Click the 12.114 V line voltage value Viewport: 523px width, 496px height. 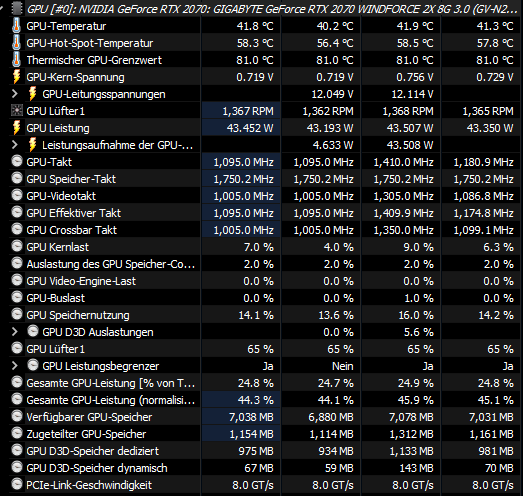click(412, 94)
